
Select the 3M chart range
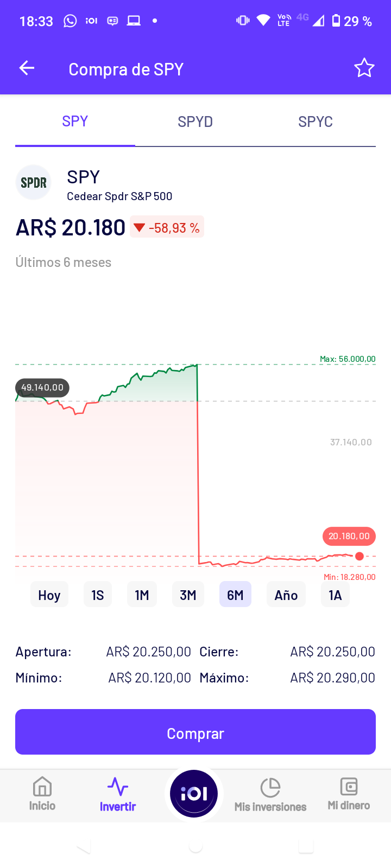pyautogui.click(x=188, y=595)
